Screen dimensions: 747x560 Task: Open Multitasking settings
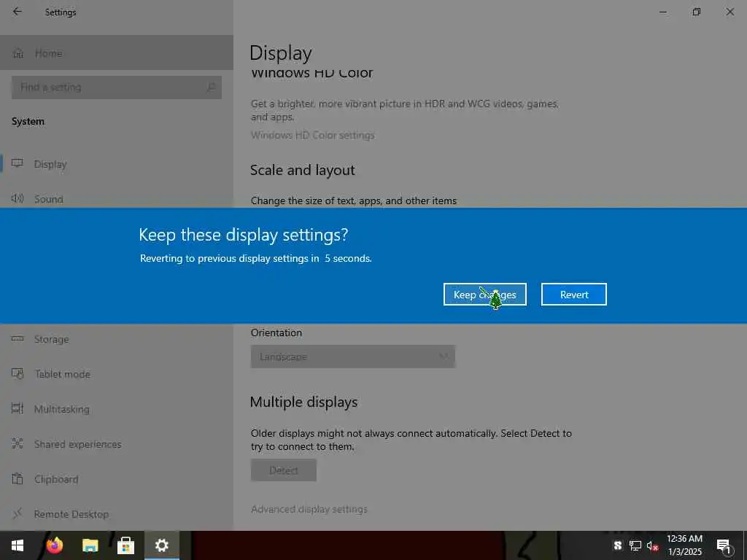[117, 409]
